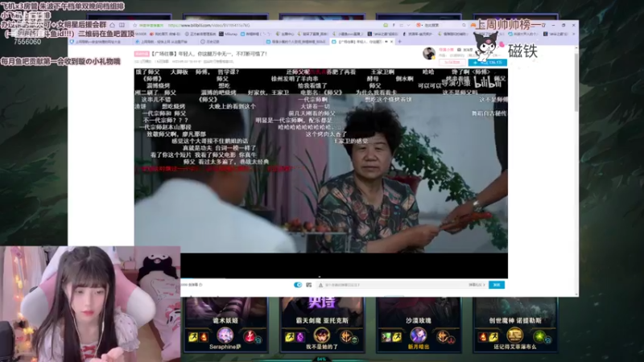
Task: Switch to the fourth browser tab
Action: point(296,42)
